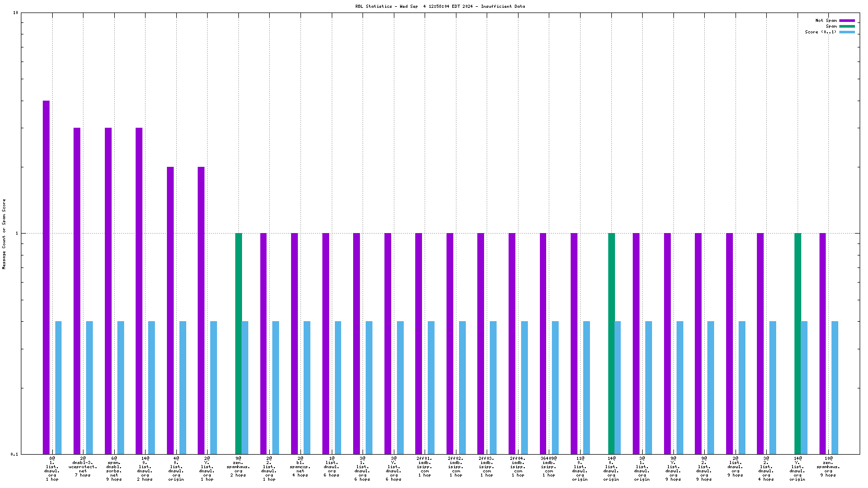Click the "Score (0..1)" legend text
The width and height of the screenshot is (868, 488).
click(820, 32)
